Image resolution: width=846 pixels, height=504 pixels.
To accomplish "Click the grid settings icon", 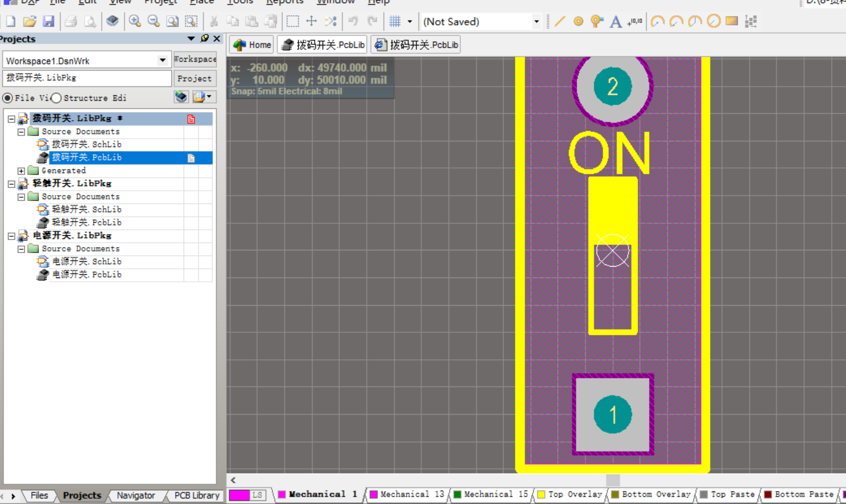I will click(395, 22).
